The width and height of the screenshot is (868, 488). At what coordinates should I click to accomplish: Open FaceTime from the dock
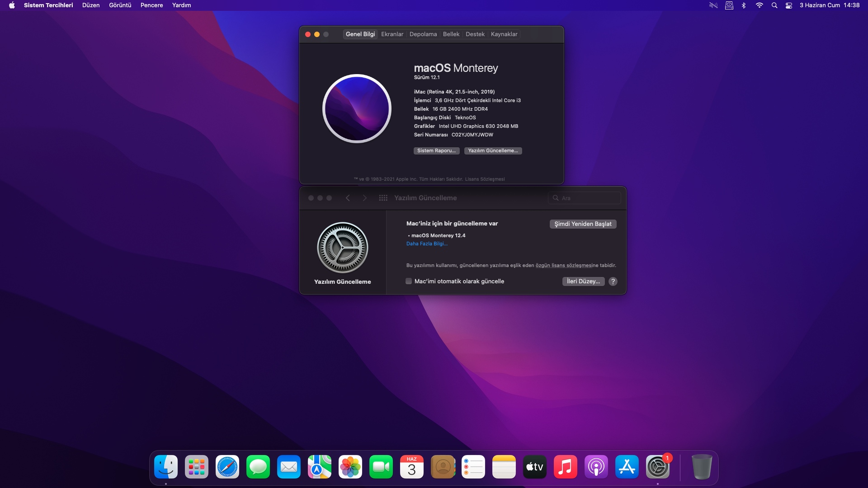pyautogui.click(x=381, y=467)
